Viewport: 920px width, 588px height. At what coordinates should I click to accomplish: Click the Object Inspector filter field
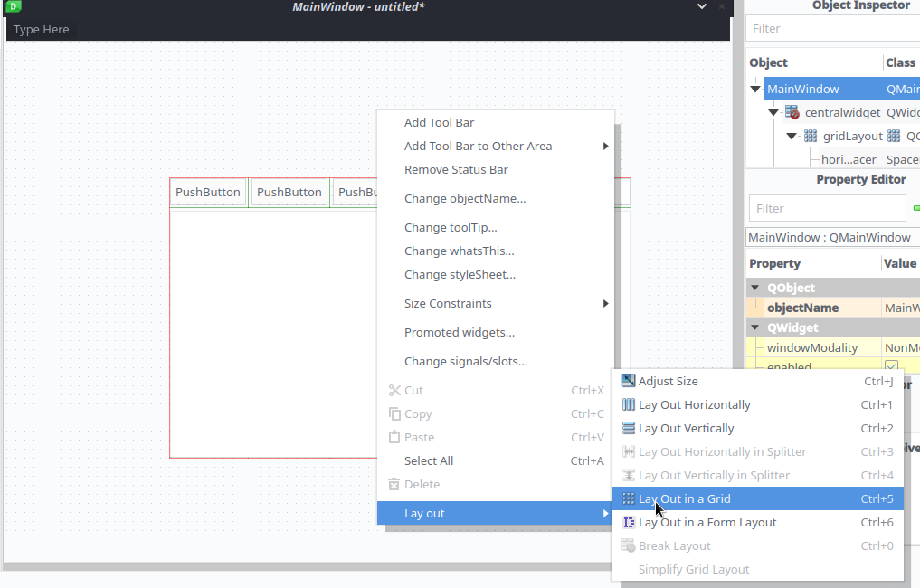[830, 29]
